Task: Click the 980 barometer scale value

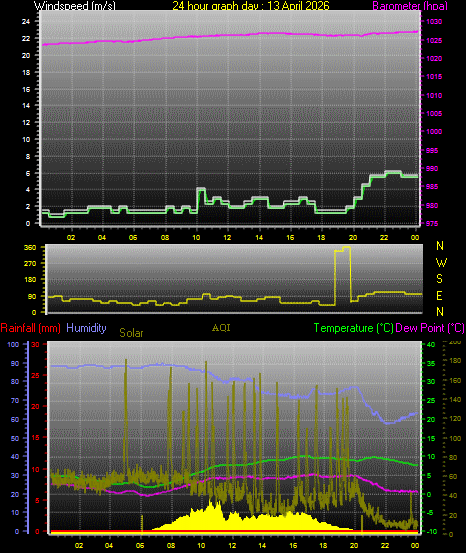Action: coord(432,205)
